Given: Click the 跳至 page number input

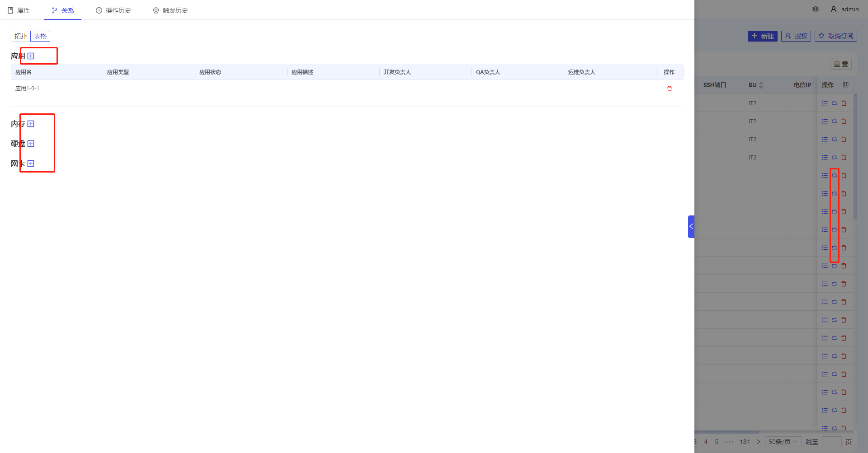Looking at the screenshot, I should [831, 442].
